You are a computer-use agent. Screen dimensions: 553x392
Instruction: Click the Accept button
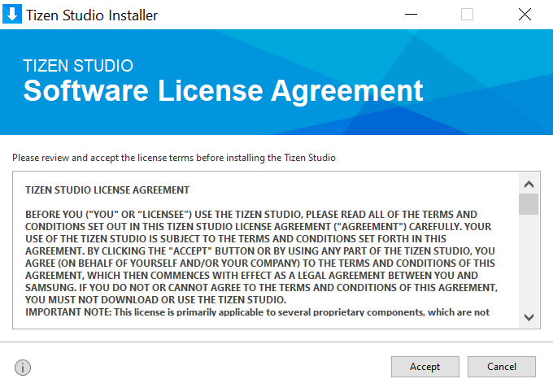coord(425,367)
